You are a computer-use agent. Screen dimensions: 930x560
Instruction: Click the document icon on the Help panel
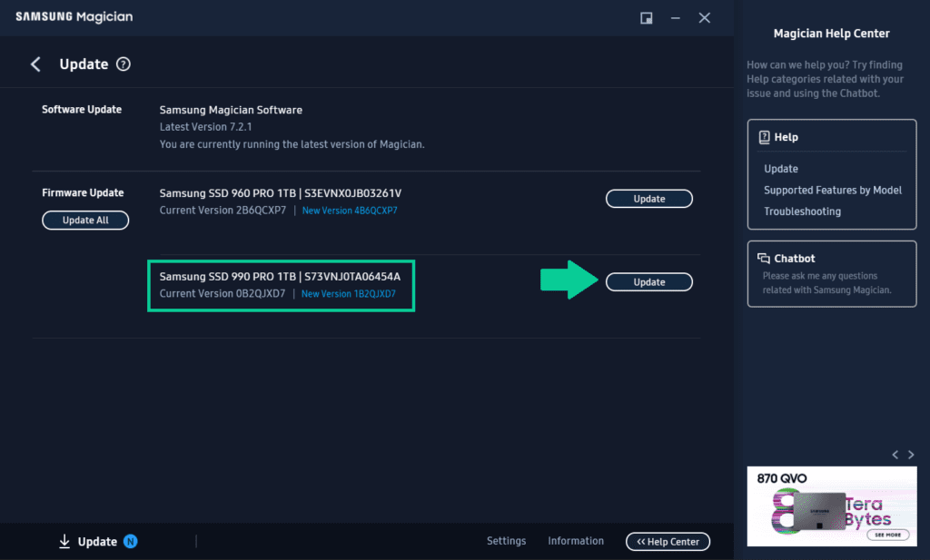coord(764,136)
